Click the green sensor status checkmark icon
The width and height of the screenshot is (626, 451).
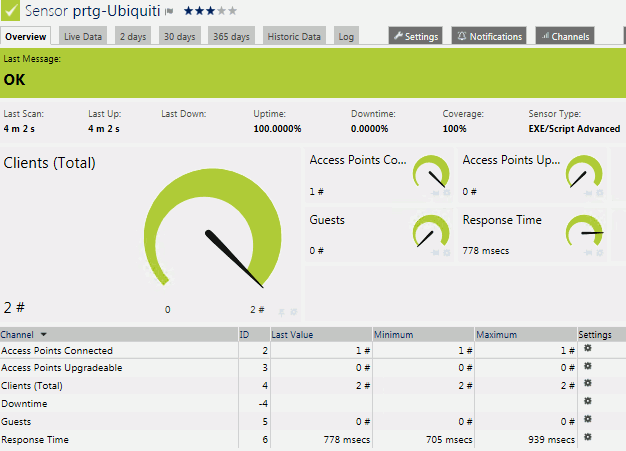tap(10, 10)
